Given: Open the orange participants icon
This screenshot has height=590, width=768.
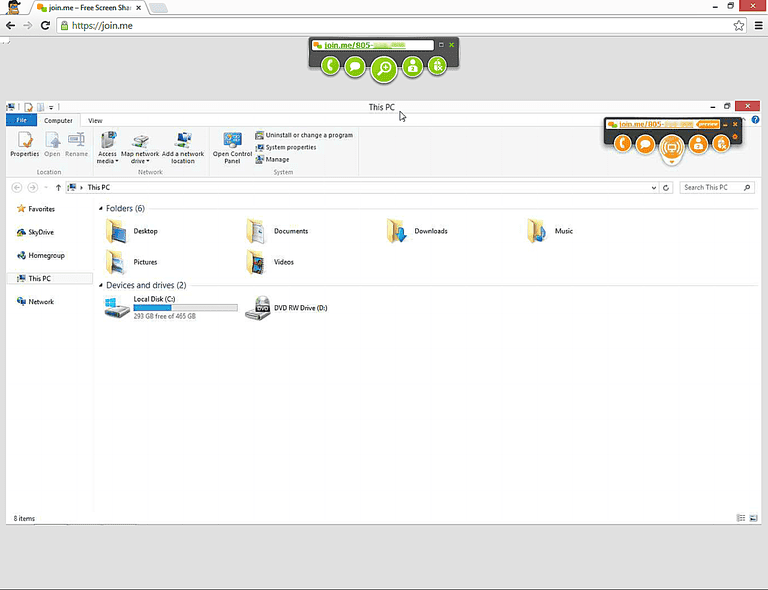Looking at the screenshot, I should [x=698, y=144].
